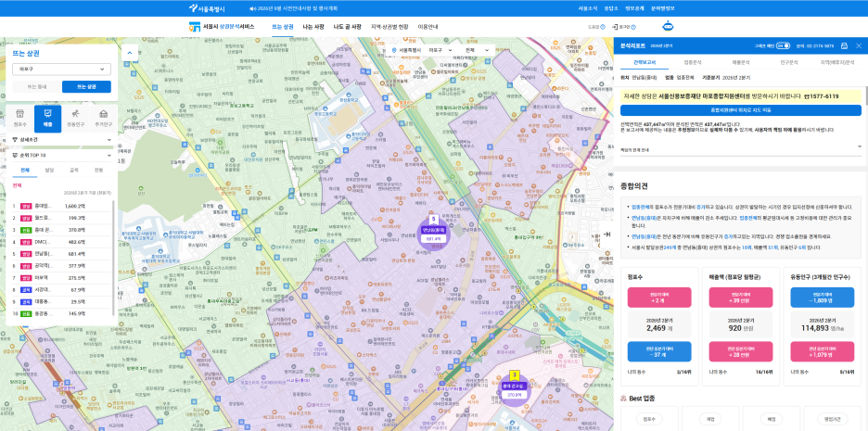Print the analysis report
This screenshot has width=868, height=431.
844,46
